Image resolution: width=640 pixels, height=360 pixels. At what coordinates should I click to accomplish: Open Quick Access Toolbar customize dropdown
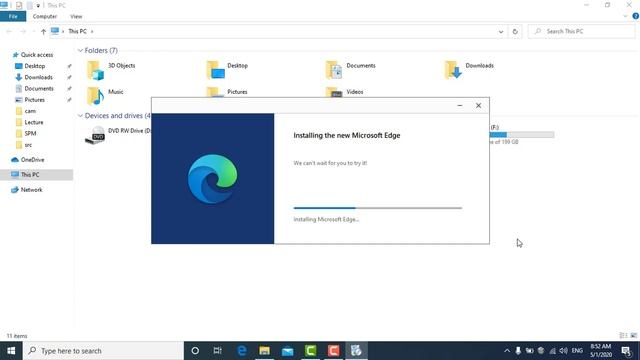38,6
